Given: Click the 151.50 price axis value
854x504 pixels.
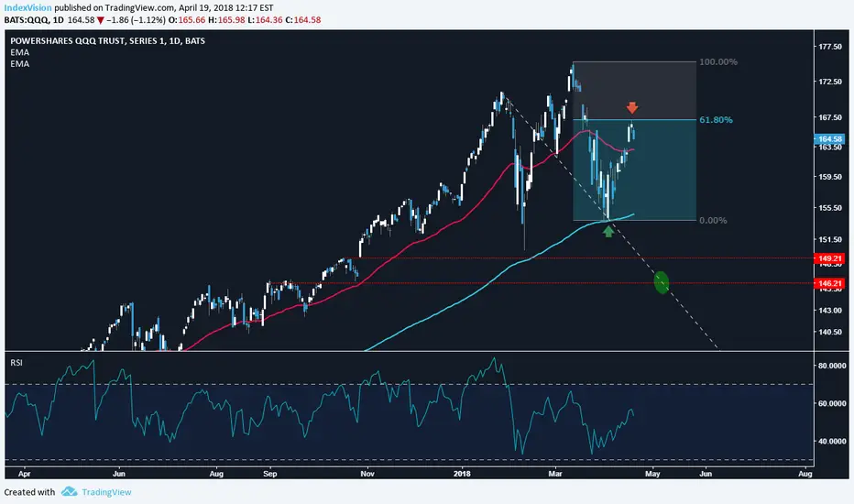Looking at the screenshot, I should point(830,239).
